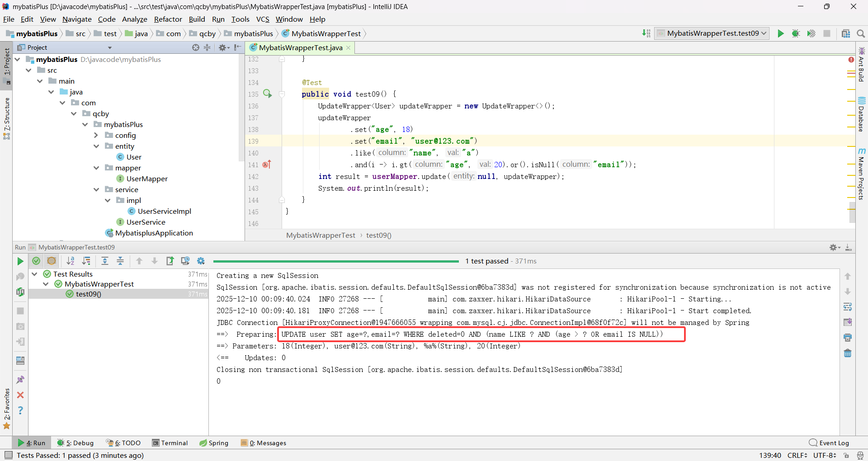Viewport: 868px width, 461px height.
Task: Open Spring tool window
Action: click(x=214, y=443)
